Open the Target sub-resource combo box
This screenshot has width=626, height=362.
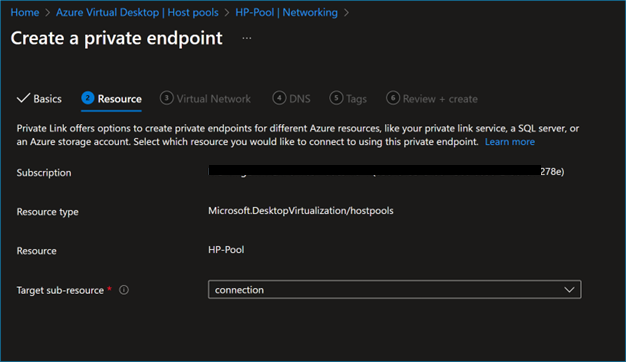394,289
